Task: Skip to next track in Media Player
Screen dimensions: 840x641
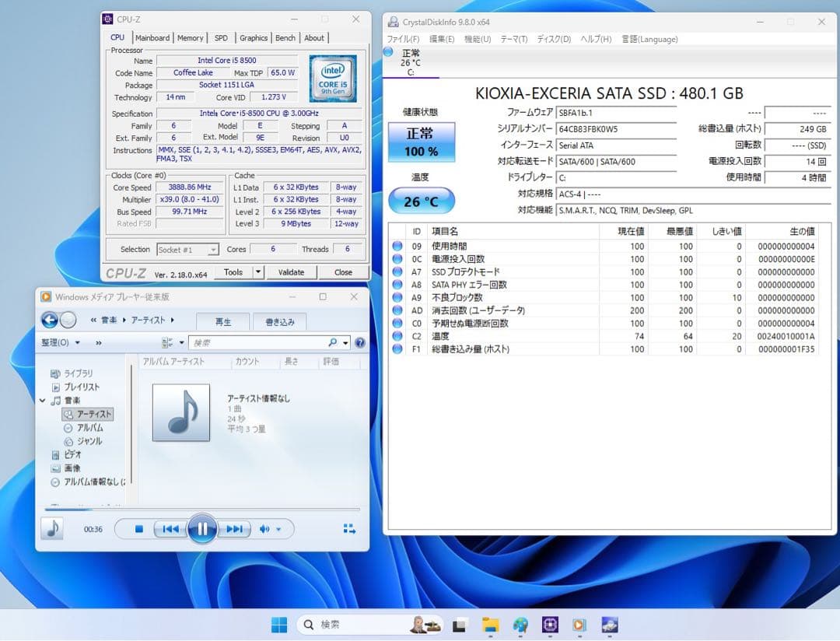Action: pyautogui.click(x=234, y=529)
